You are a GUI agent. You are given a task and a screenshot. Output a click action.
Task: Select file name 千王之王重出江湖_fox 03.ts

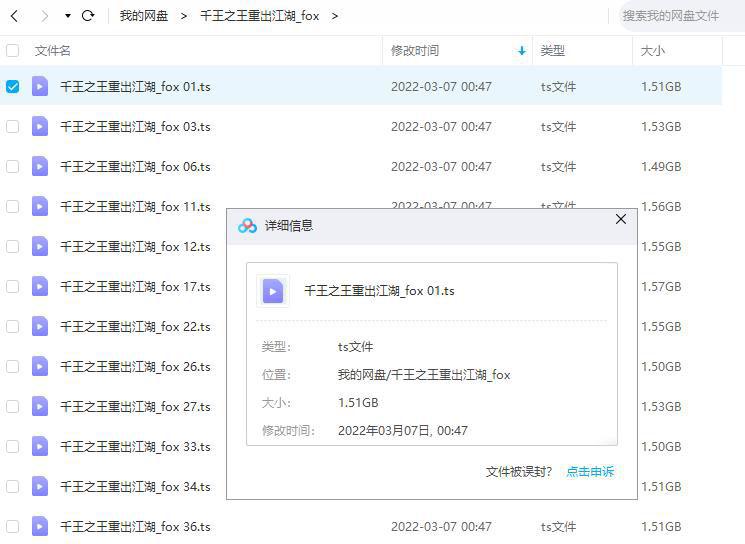(135, 127)
